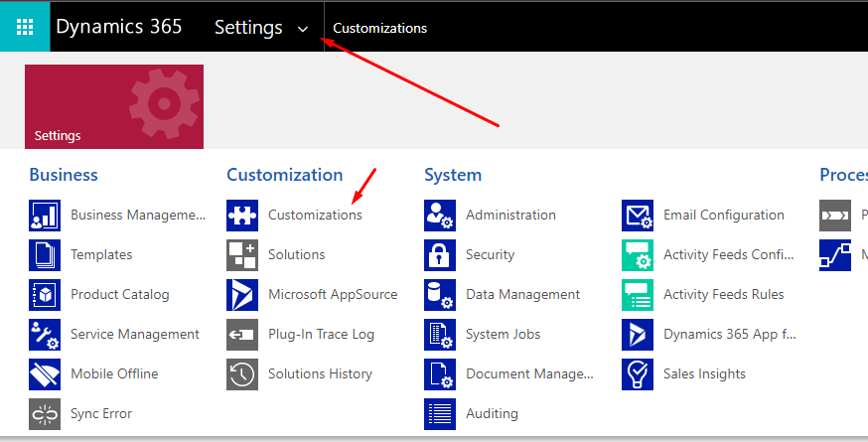Viewport: 868px width, 442px height.
Task: Click the Sync Error chain icon
Action: click(45, 414)
